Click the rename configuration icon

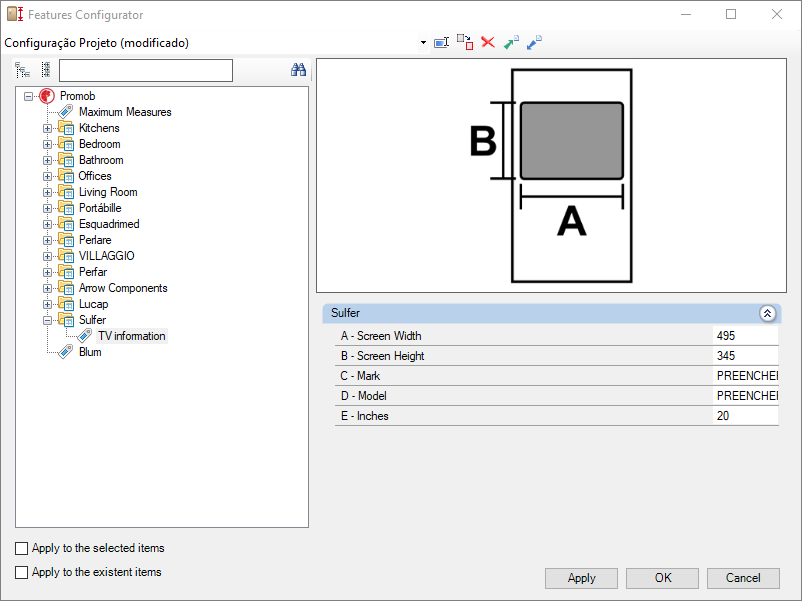(x=441, y=42)
